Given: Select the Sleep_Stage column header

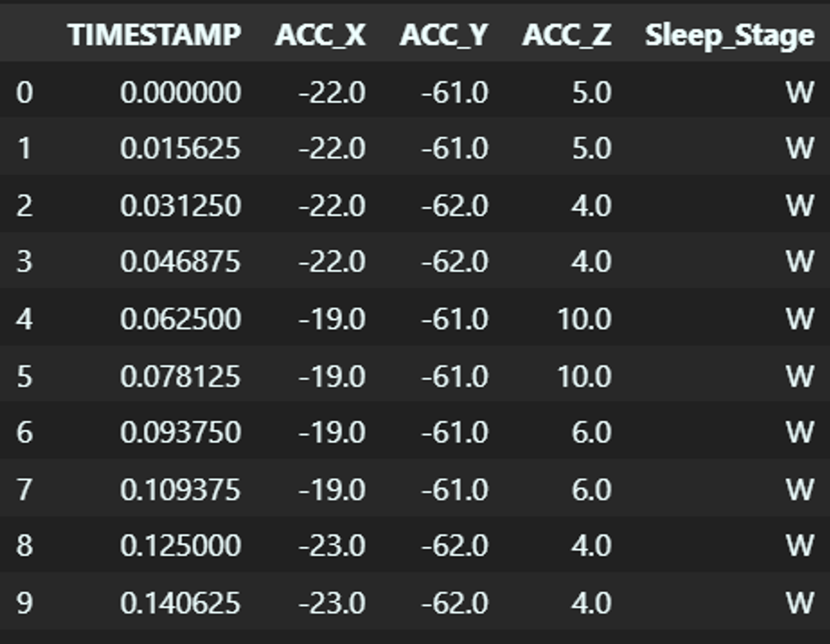Looking at the screenshot, I should 729,35.
